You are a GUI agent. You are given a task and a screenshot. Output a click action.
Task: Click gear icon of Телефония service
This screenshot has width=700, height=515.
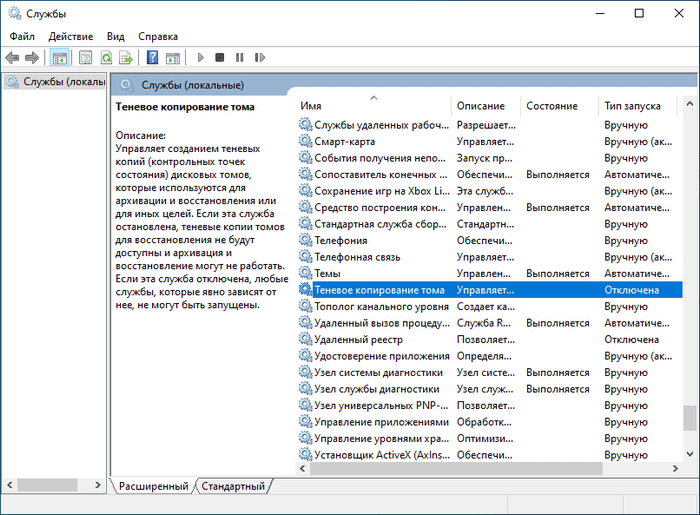click(305, 241)
